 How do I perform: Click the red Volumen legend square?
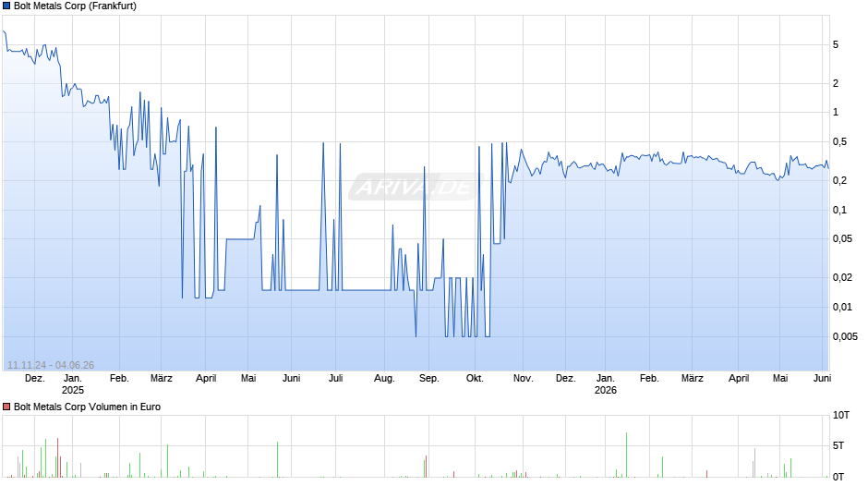[x=6, y=407]
